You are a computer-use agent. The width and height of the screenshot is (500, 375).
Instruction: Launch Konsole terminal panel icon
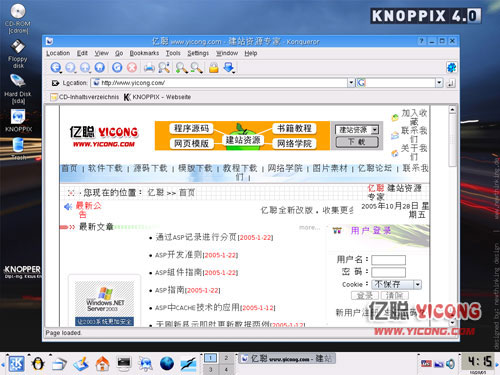coord(124,363)
